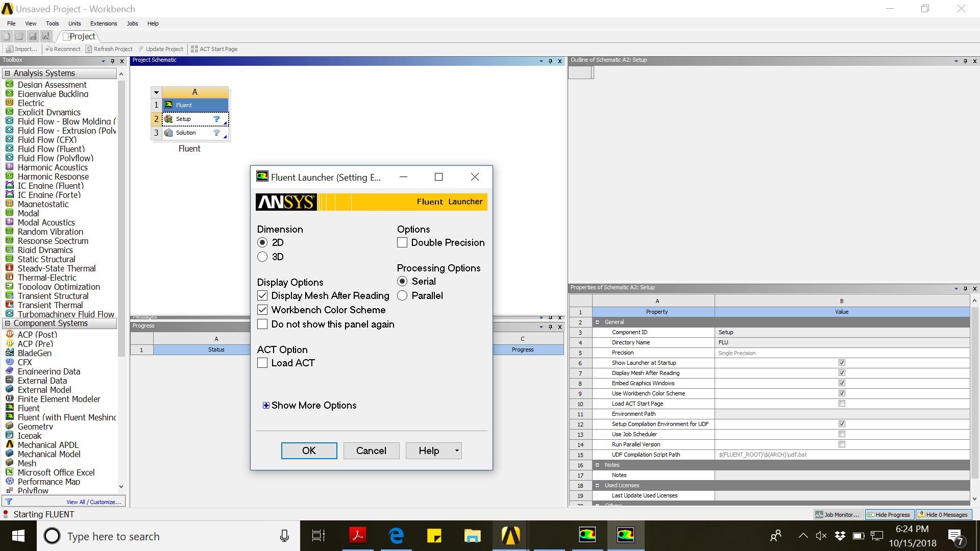This screenshot has height=551, width=980.
Task: Open Help button dropdown arrow
Action: [457, 450]
